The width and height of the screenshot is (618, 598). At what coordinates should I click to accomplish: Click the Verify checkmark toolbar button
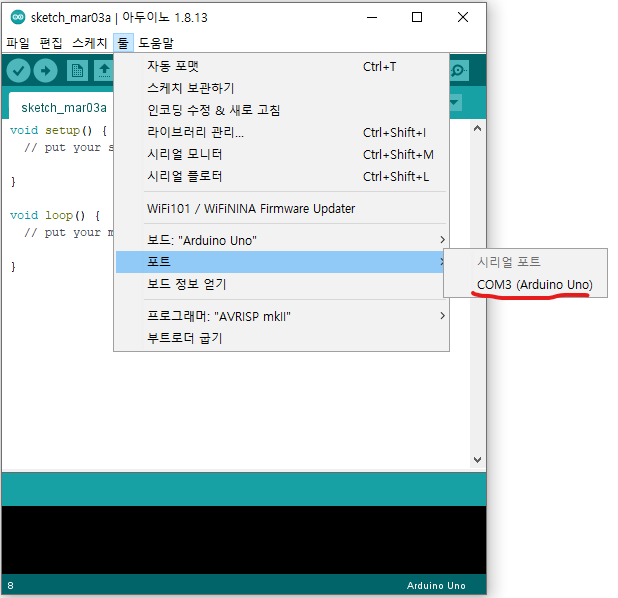[x=18, y=71]
